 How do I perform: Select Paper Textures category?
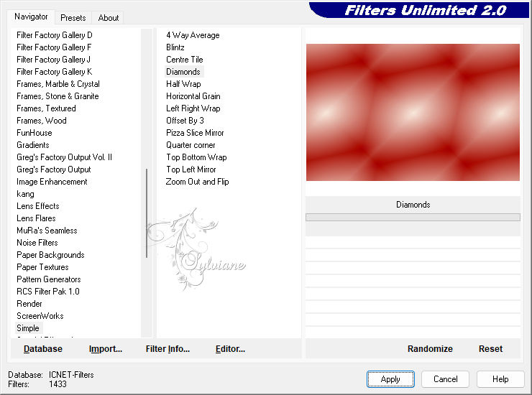pyautogui.click(x=42, y=267)
